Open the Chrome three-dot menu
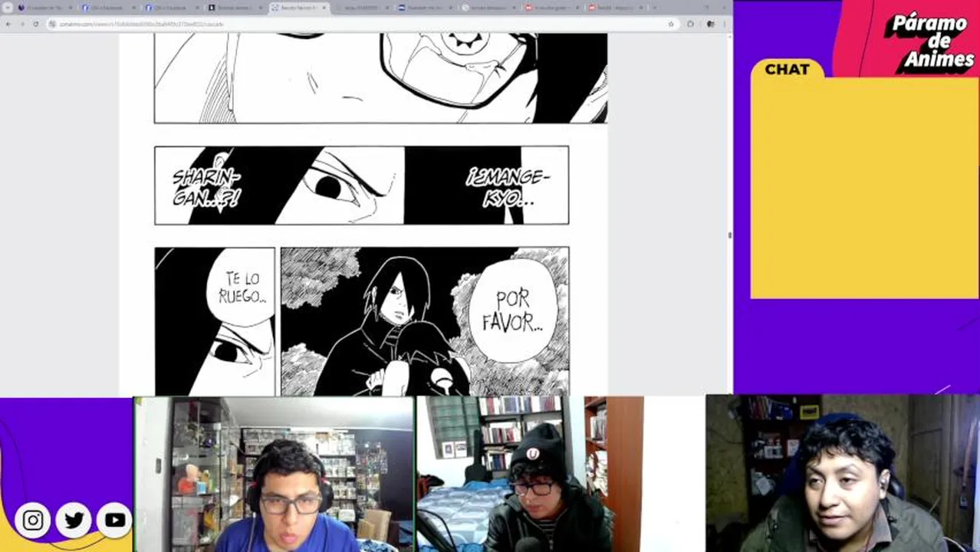Viewport: 980px width, 552px height. click(x=724, y=24)
